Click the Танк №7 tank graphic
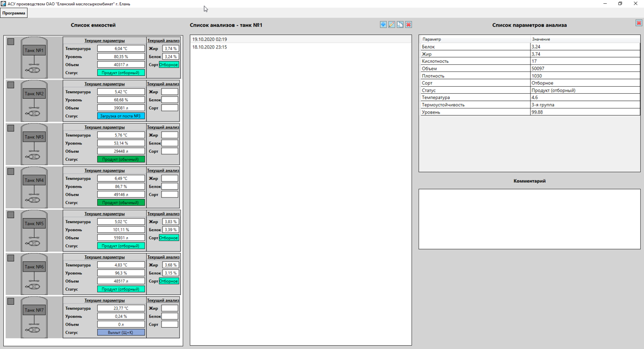The image size is (644, 349). point(34,317)
